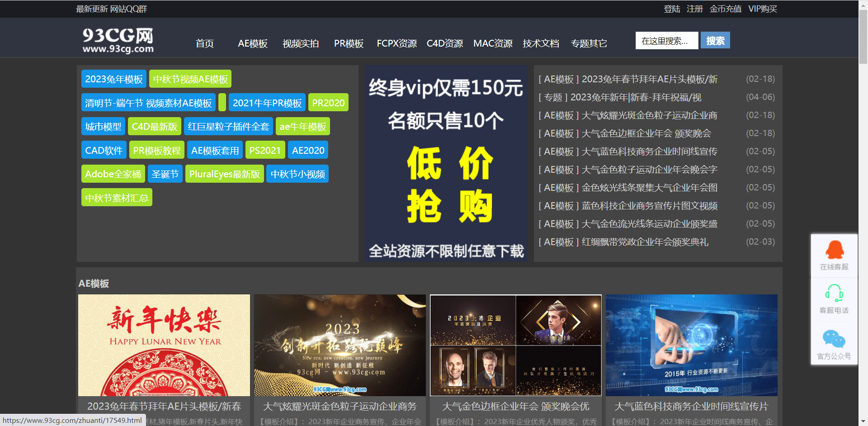Click the AE模板 section heading
The height and width of the screenshot is (426, 868).
94,284
